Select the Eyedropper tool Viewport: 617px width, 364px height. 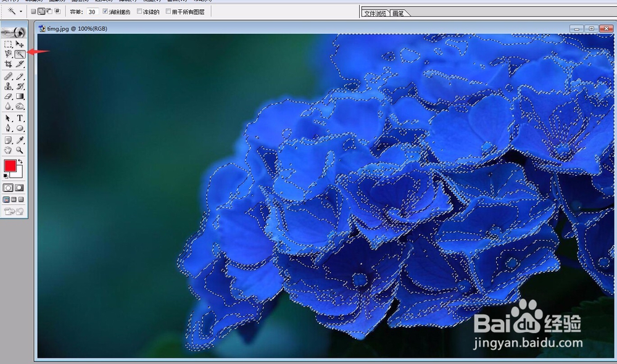(x=20, y=140)
